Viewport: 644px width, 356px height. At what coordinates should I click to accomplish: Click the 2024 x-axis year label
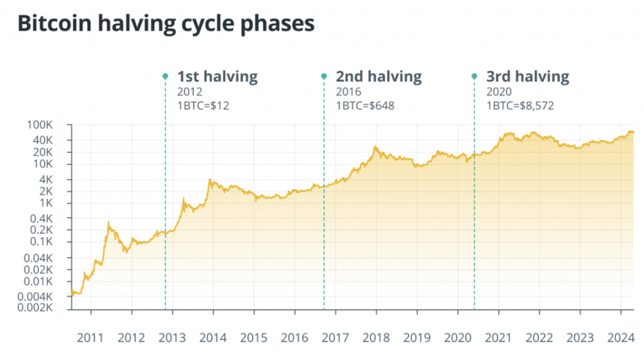[x=621, y=338]
